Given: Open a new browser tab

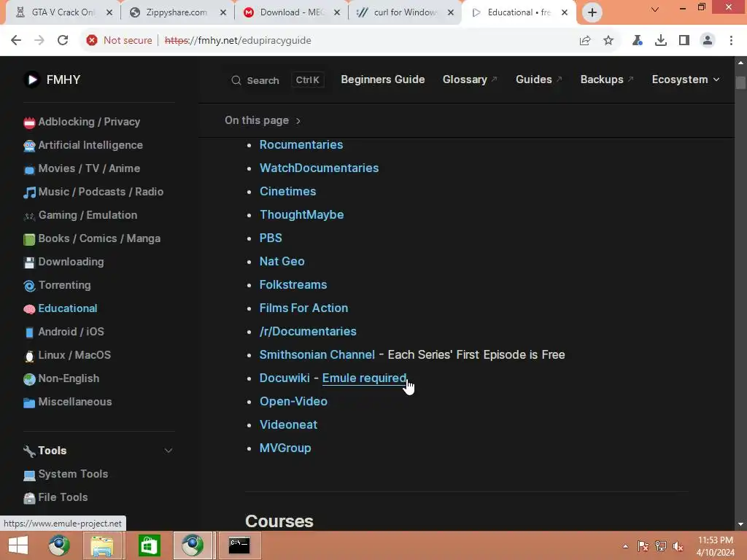Looking at the screenshot, I should tap(592, 12).
